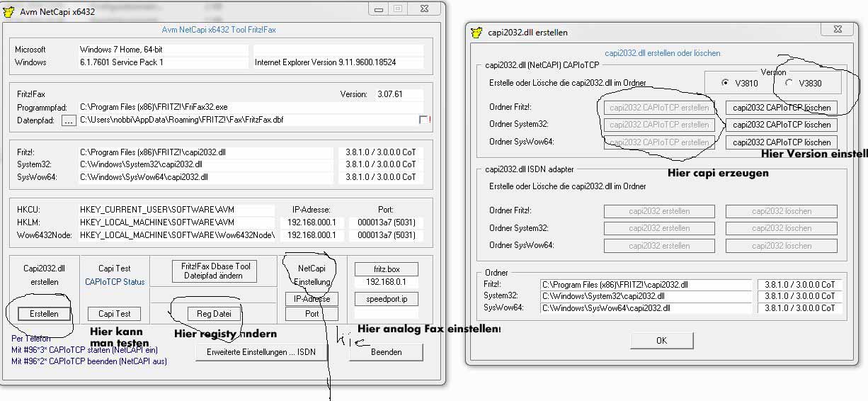868x401 pixels.
Task: Click the Fritz! version 3.8.1.0 field in dialog
Action: coord(800,285)
